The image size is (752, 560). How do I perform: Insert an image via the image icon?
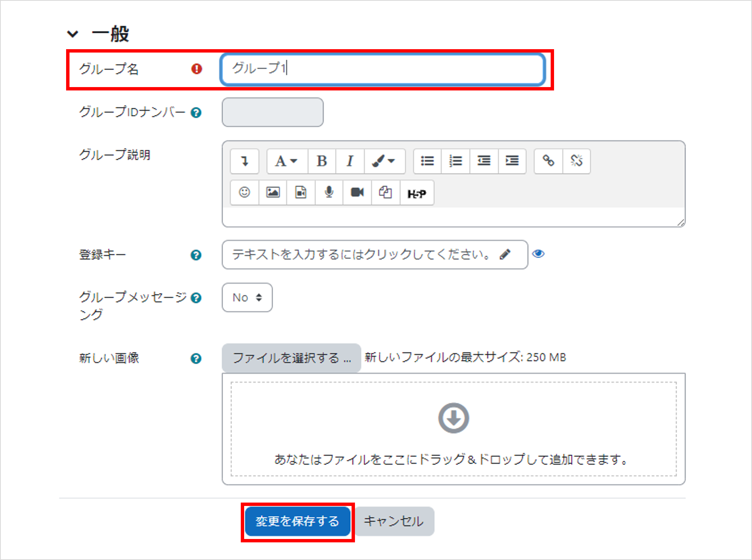pos(273,193)
